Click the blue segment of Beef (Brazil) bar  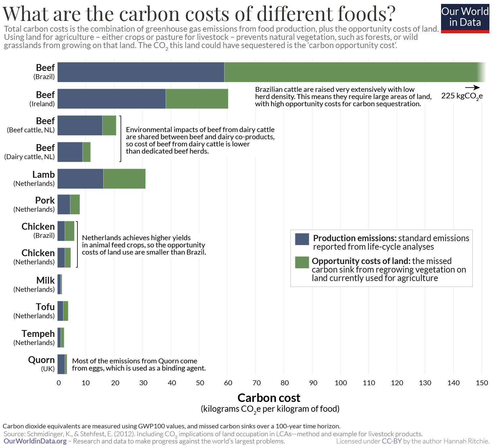(140, 72)
